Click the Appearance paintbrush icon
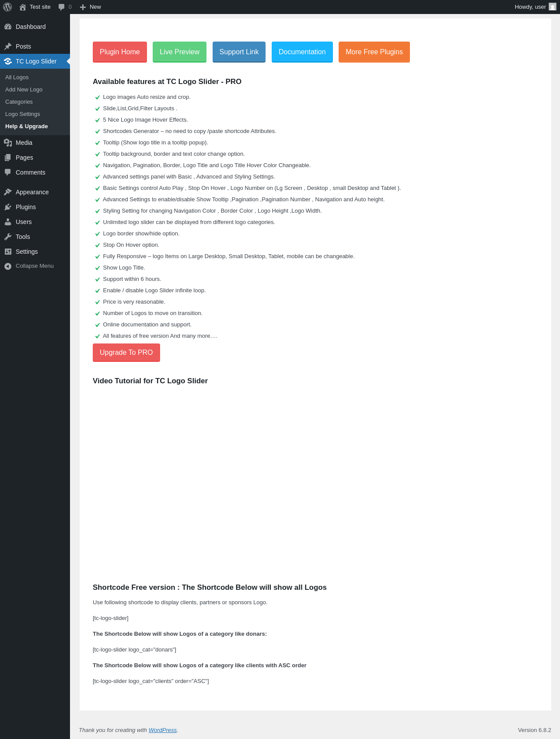The width and height of the screenshot is (560, 739). [x=8, y=192]
